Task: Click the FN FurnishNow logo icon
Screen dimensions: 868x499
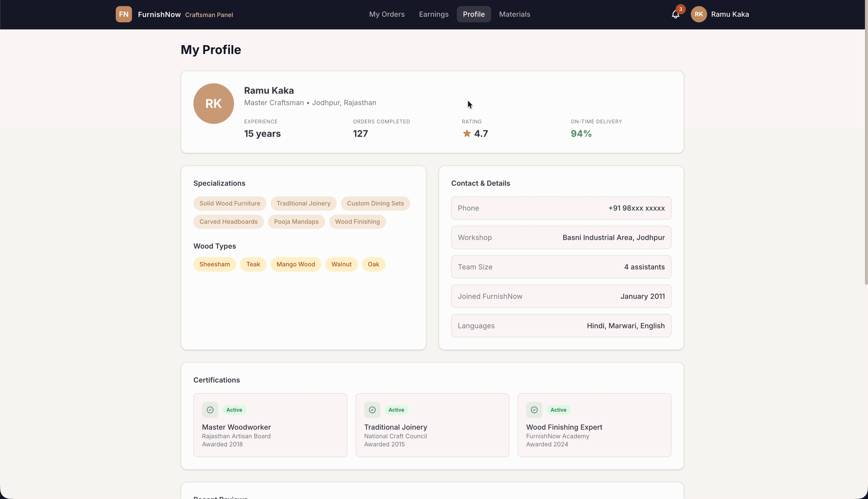Action: click(123, 14)
